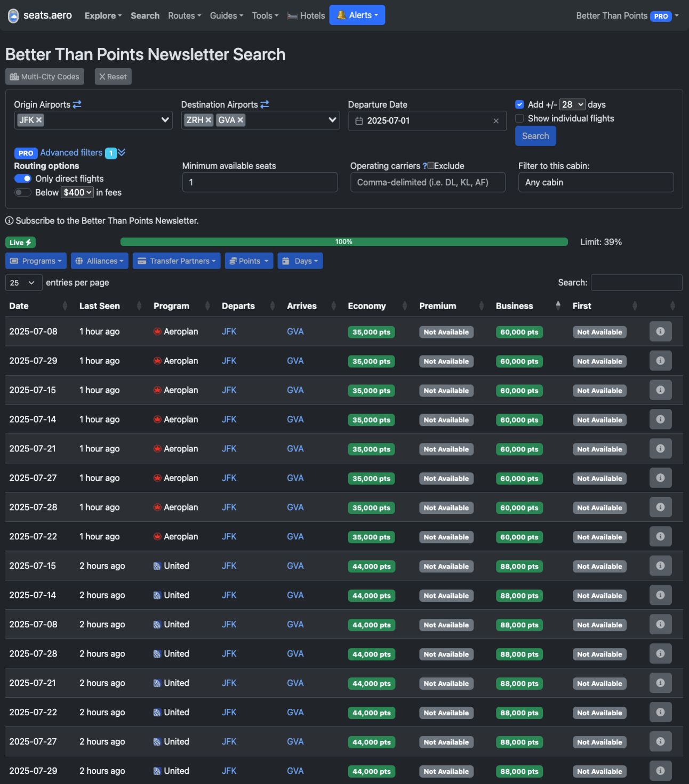Collapse advanced filters using the double chevron
This screenshot has height=784, width=689.
(x=122, y=152)
